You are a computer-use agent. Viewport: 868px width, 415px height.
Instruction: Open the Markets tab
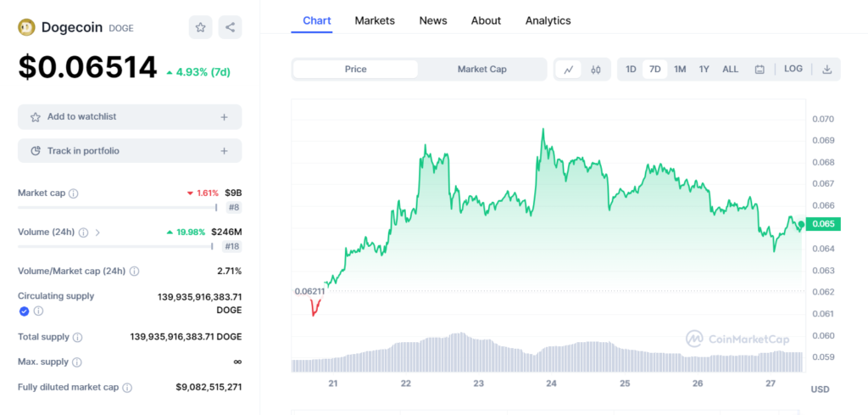(375, 20)
